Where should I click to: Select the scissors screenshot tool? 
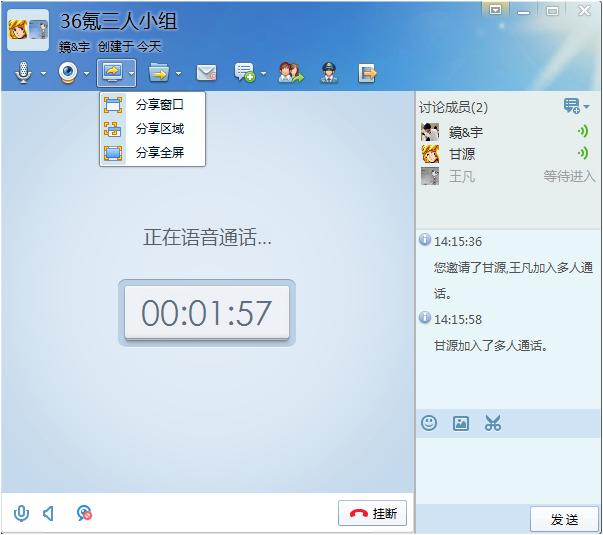point(493,423)
